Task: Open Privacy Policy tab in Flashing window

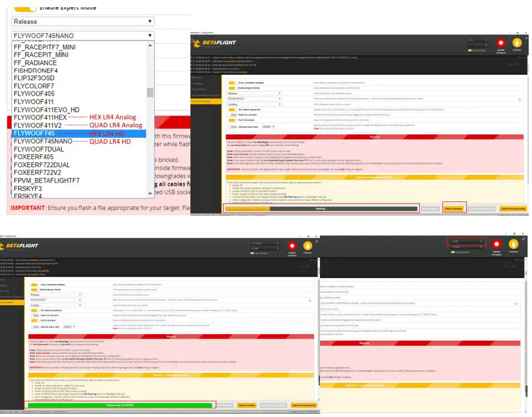Action: (206, 89)
